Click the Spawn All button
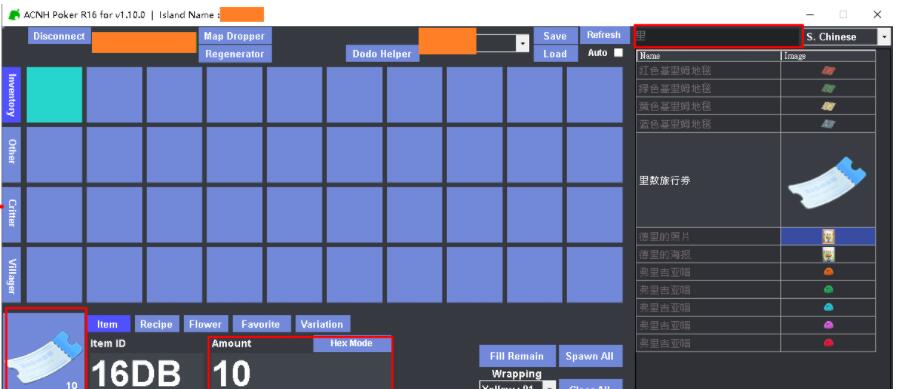This screenshot has height=389, width=900. click(x=589, y=356)
